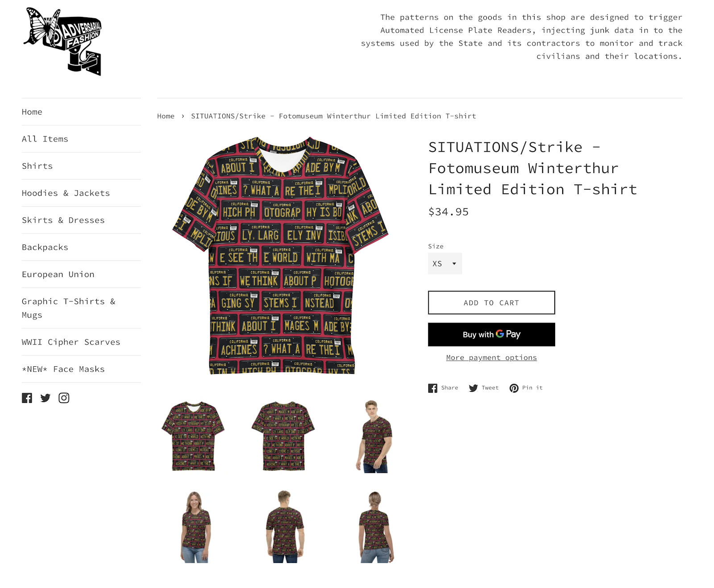Open the XS size dropdown
This screenshot has width=714, height=588.
coord(445,264)
